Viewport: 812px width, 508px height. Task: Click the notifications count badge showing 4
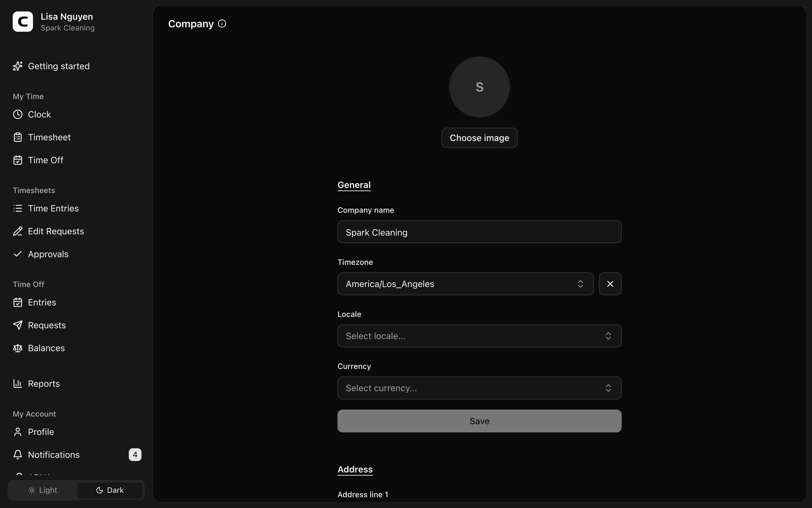point(135,455)
